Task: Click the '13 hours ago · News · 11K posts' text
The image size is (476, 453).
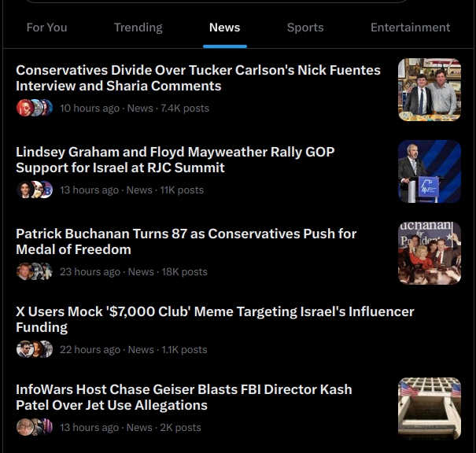Action: [131, 190]
